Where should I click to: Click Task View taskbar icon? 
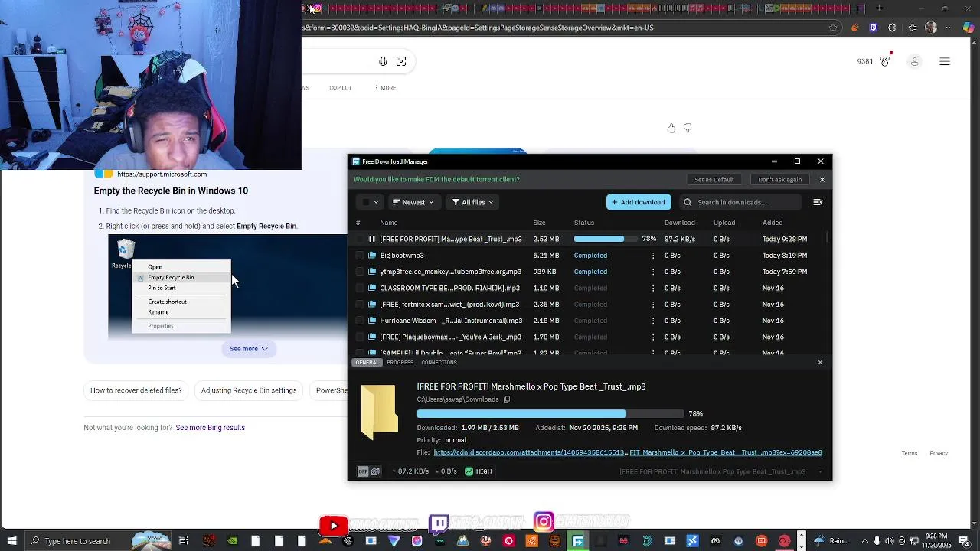[x=184, y=541]
